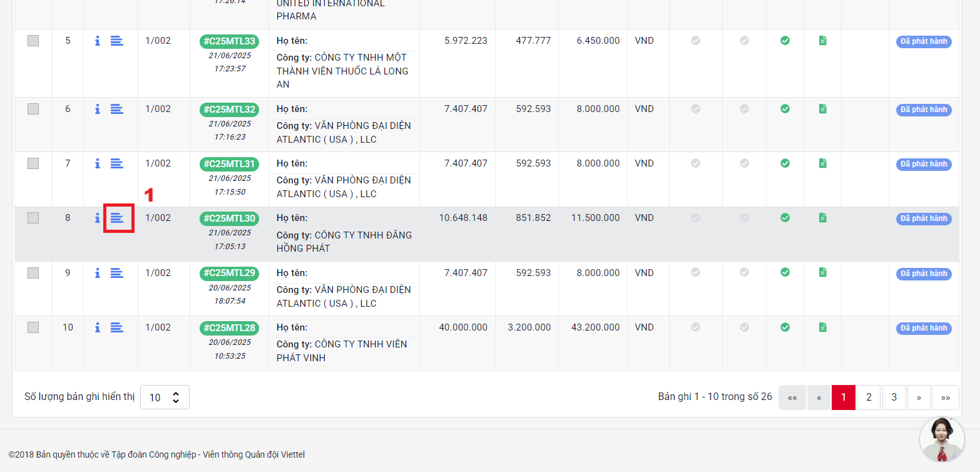Tick the checkbox for row 8

click(x=33, y=218)
